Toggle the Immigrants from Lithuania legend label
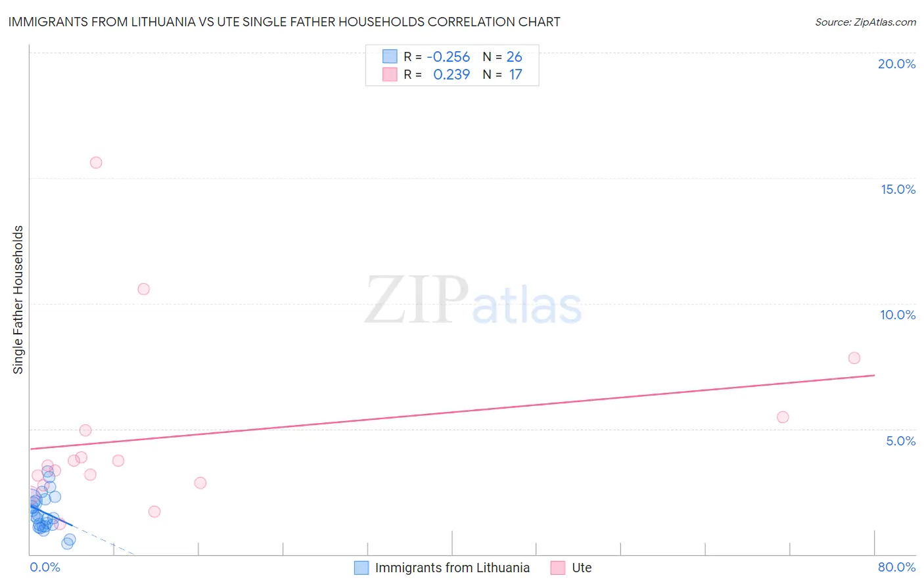 (452, 568)
